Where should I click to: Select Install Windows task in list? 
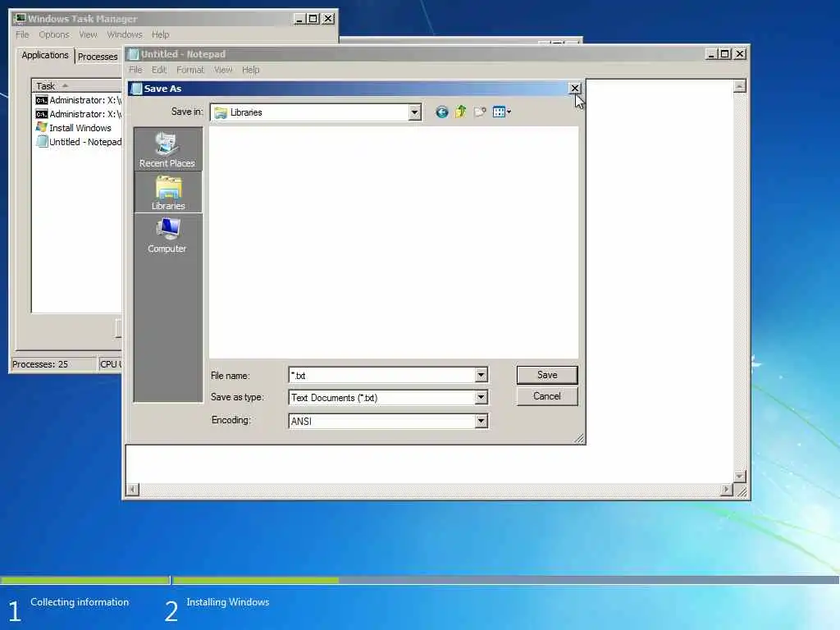tap(74, 128)
